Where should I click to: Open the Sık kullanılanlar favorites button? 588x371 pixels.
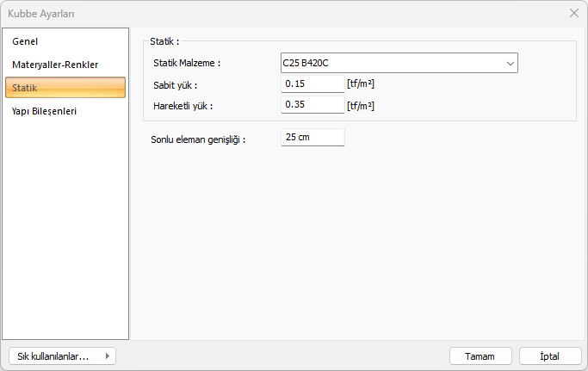(53, 356)
